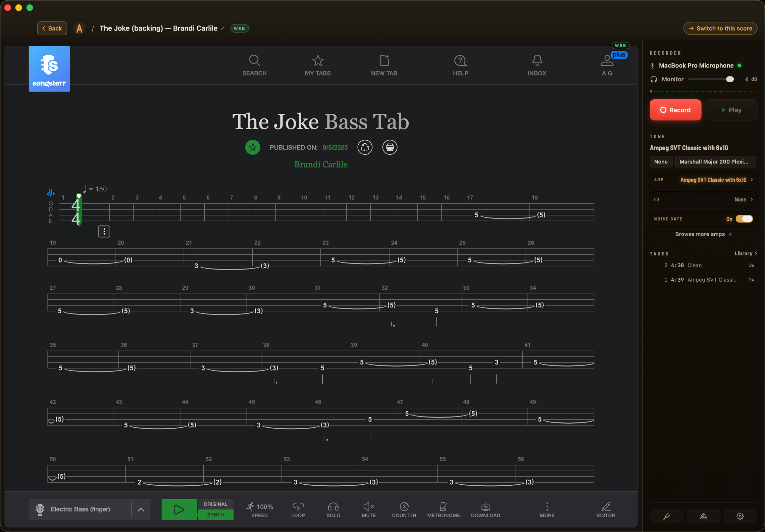Select take 2 Clean
The width and height of the screenshot is (765, 532).
point(703,265)
